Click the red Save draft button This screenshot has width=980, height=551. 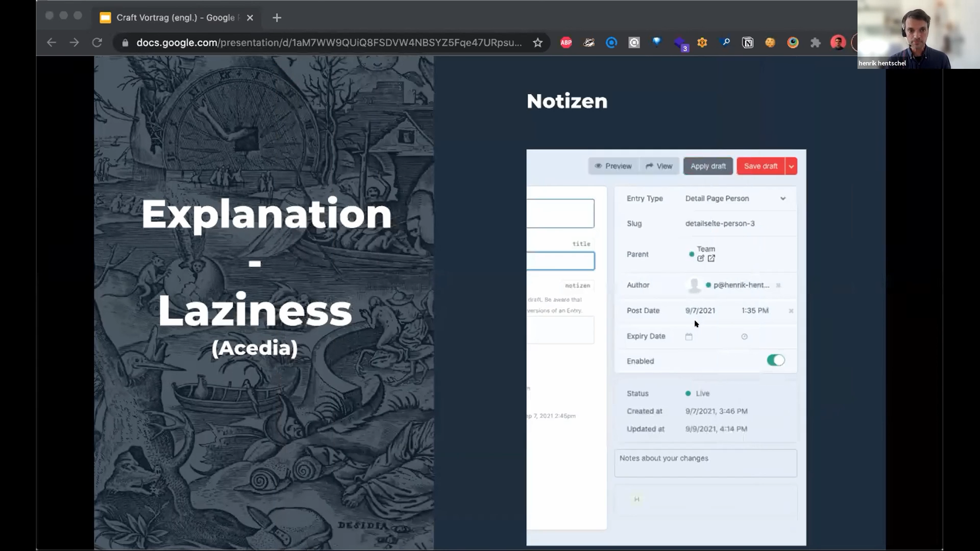pos(761,166)
